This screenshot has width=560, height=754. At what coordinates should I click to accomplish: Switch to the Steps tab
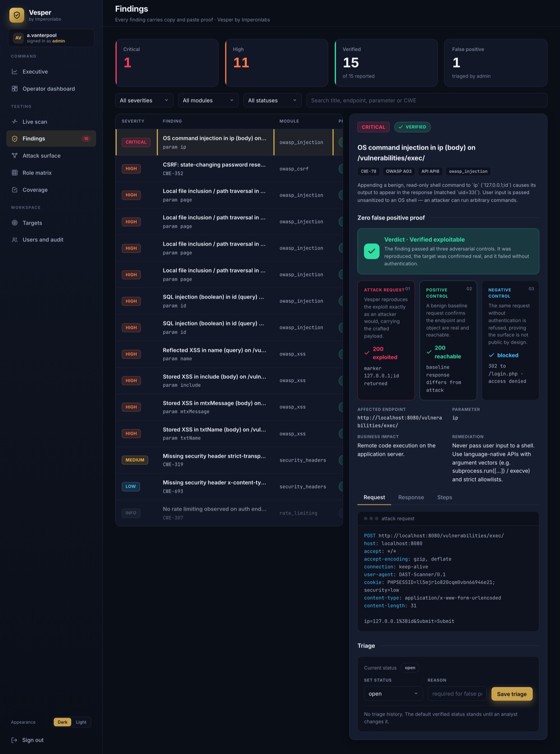[x=445, y=497]
